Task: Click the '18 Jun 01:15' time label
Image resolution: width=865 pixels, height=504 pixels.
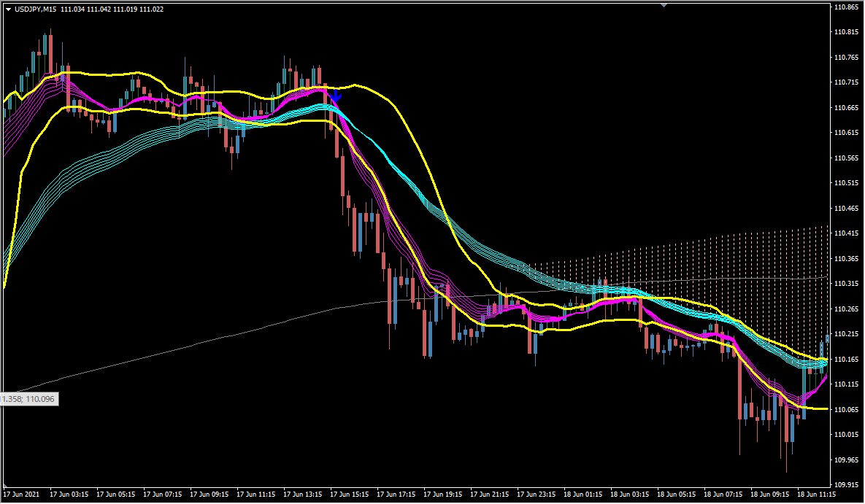Action: (x=583, y=495)
